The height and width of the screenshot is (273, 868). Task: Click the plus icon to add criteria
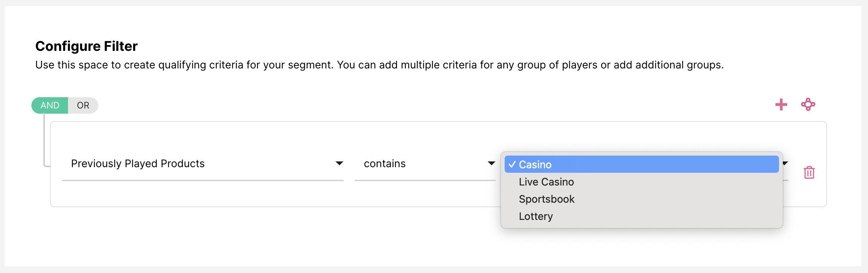781,105
